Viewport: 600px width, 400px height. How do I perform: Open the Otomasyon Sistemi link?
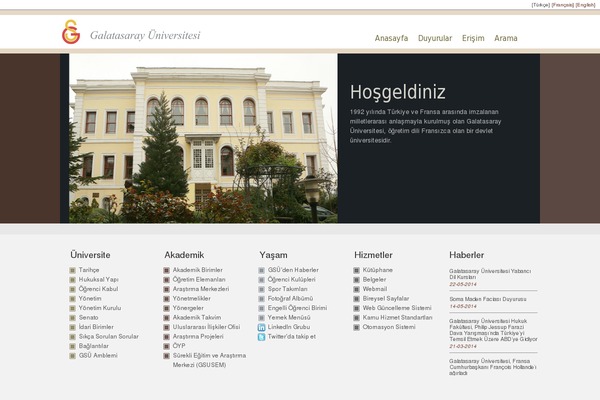pos(389,327)
